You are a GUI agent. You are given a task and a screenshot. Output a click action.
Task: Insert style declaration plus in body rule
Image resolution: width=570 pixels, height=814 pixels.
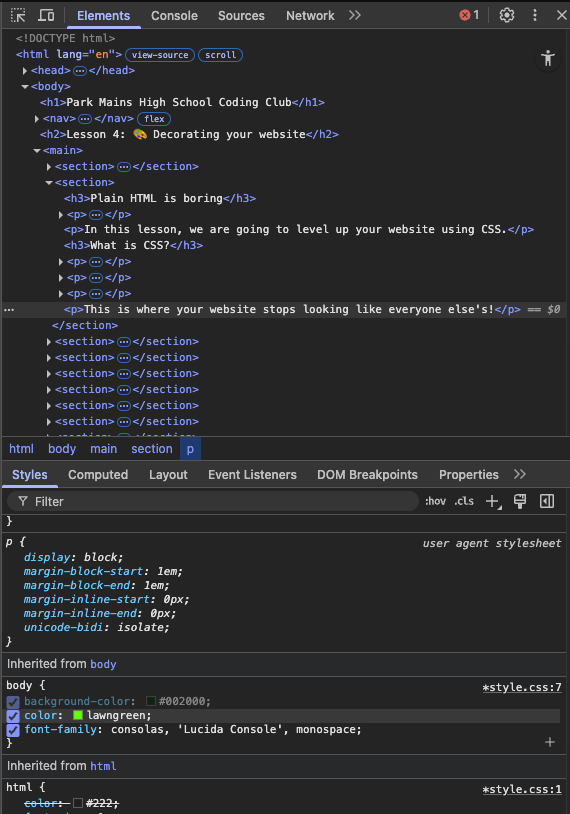click(550, 742)
